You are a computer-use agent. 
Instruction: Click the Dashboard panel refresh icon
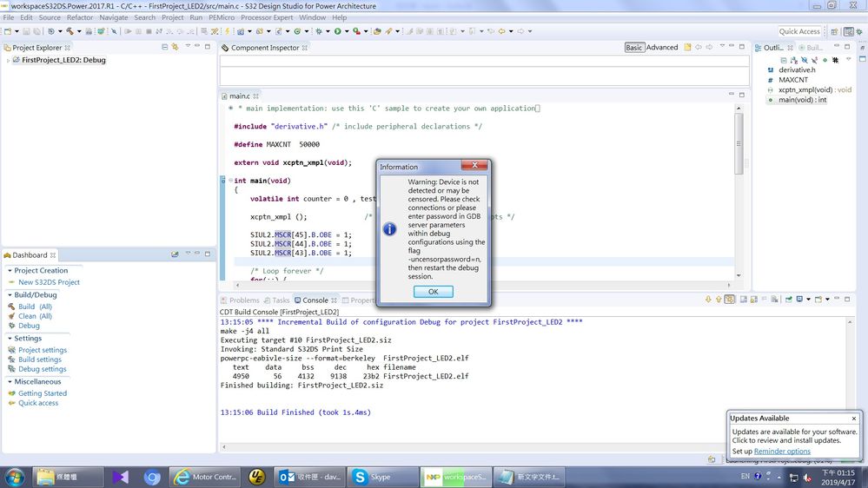[175, 254]
